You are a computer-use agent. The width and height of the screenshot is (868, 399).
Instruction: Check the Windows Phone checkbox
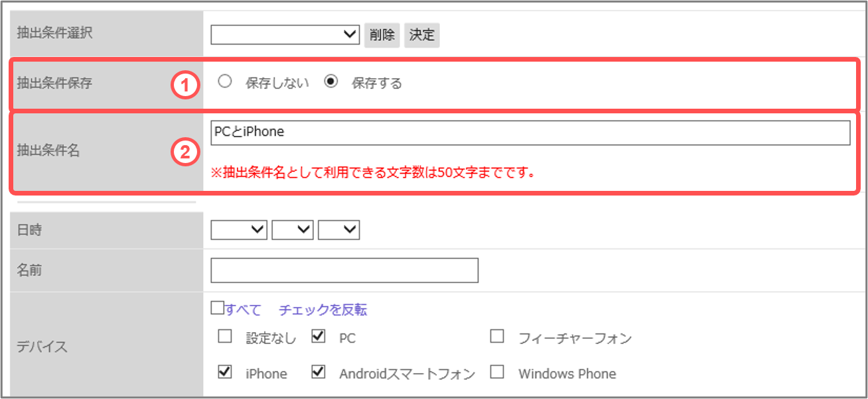497,372
